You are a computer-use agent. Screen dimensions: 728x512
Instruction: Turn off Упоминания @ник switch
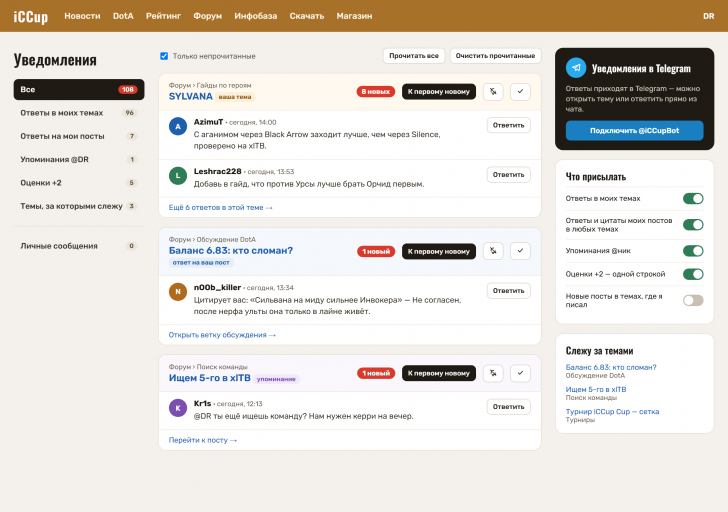click(x=693, y=251)
